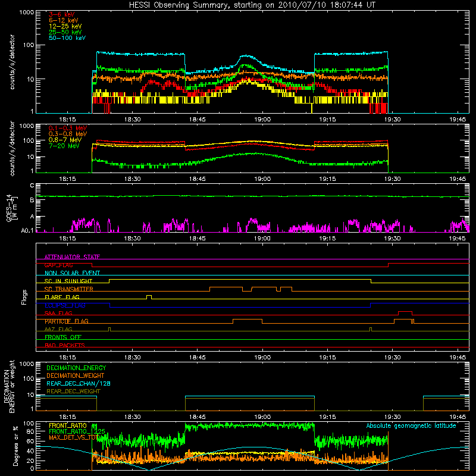Select the AAZ_FLAG label
476x476 pixels.
tap(58, 329)
